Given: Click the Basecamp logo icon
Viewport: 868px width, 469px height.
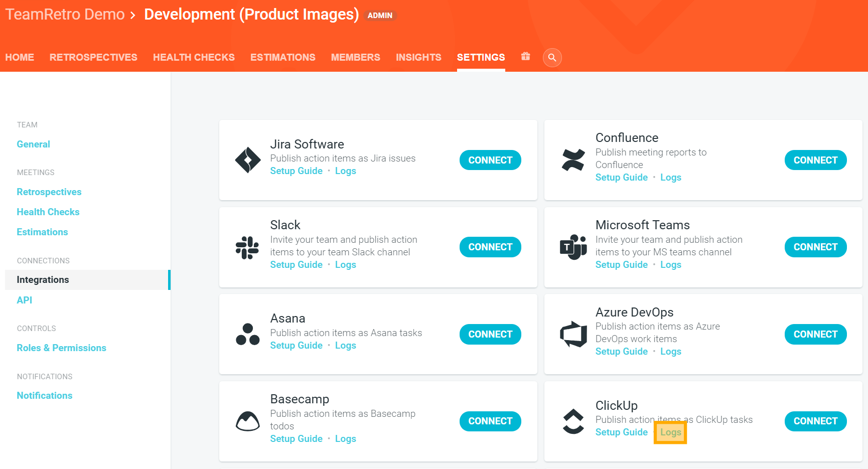Looking at the screenshot, I should pyautogui.click(x=248, y=421).
